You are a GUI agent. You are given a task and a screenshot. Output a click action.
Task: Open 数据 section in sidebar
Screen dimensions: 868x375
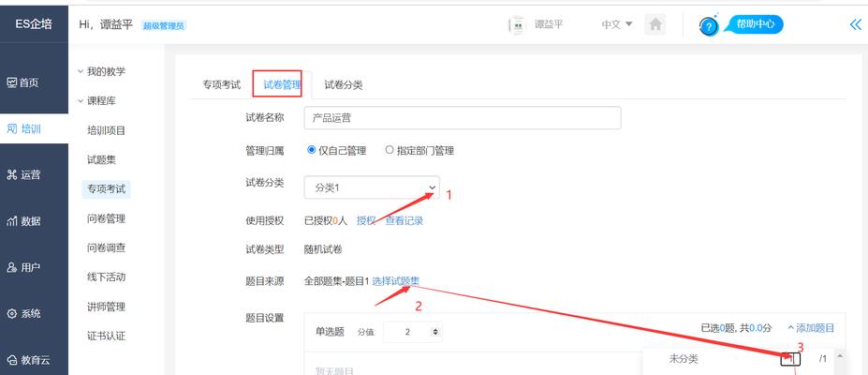pyautogui.click(x=23, y=221)
